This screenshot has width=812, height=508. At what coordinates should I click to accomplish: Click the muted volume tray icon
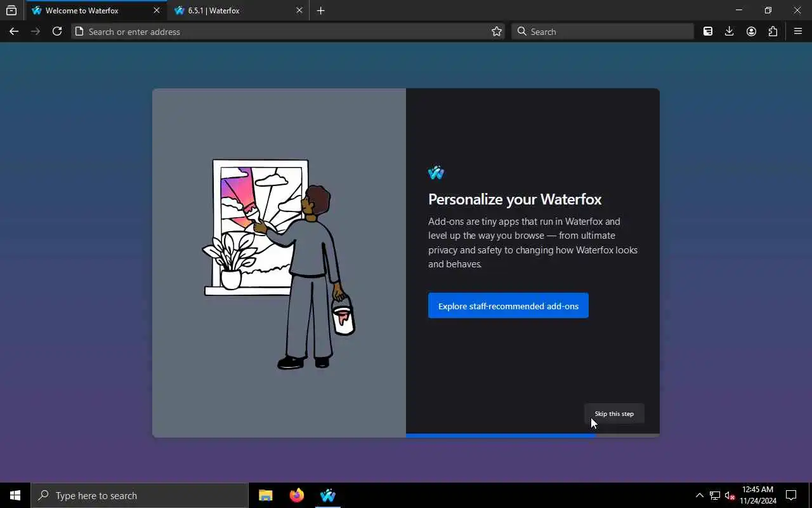coord(730,495)
